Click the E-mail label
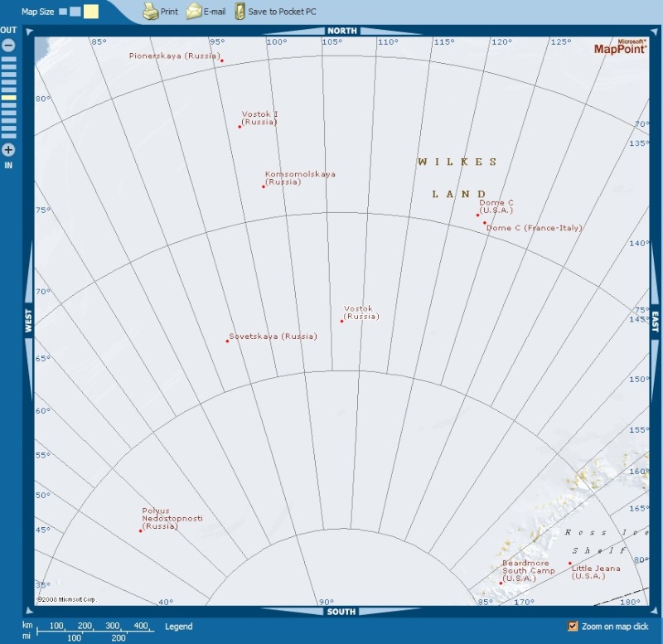 215,12
